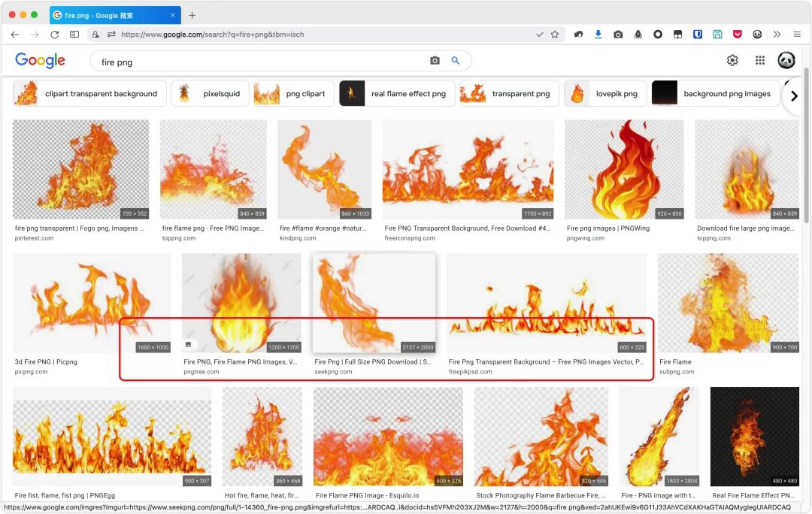Screen dimensions: 812x514
Task: Reload the current page
Action: click(x=54, y=34)
